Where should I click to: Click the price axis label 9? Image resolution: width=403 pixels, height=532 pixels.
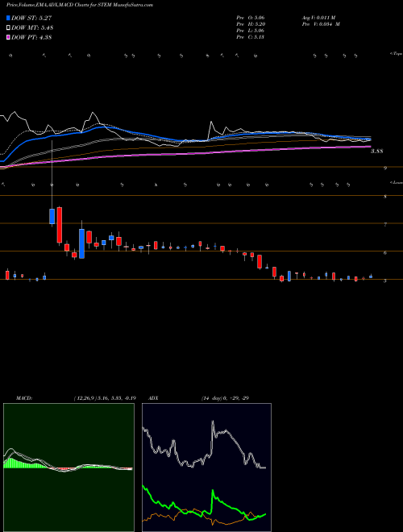386,168
